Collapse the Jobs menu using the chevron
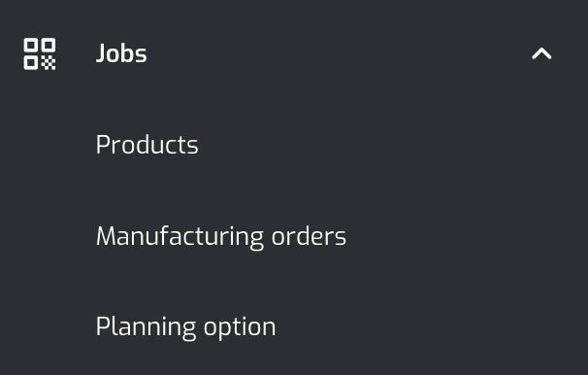 [541, 53]
